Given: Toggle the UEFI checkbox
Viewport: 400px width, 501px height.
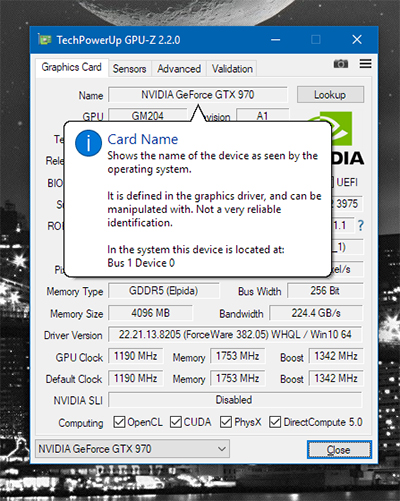Looking at the screenshot, I should point(332,183).
